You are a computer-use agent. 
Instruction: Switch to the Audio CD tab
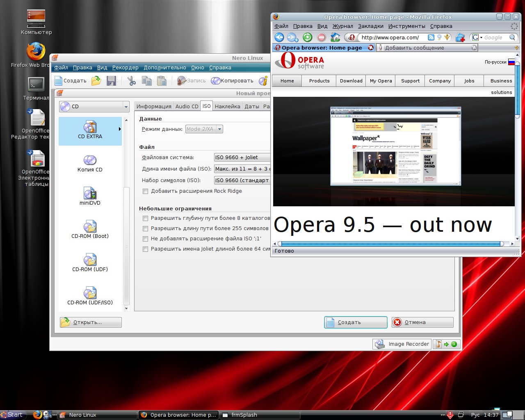pyautogui.click(x=187, y=106)
